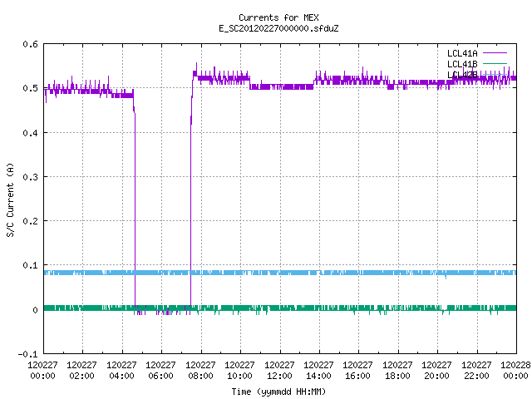Click the y-axis tick value 0.3

(30, 177)
